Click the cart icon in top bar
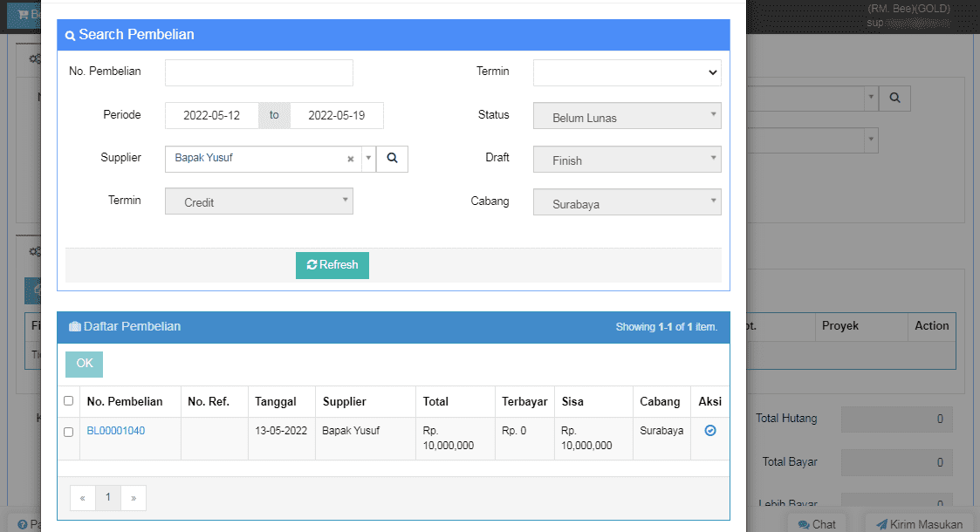 (x=23, y=14)
